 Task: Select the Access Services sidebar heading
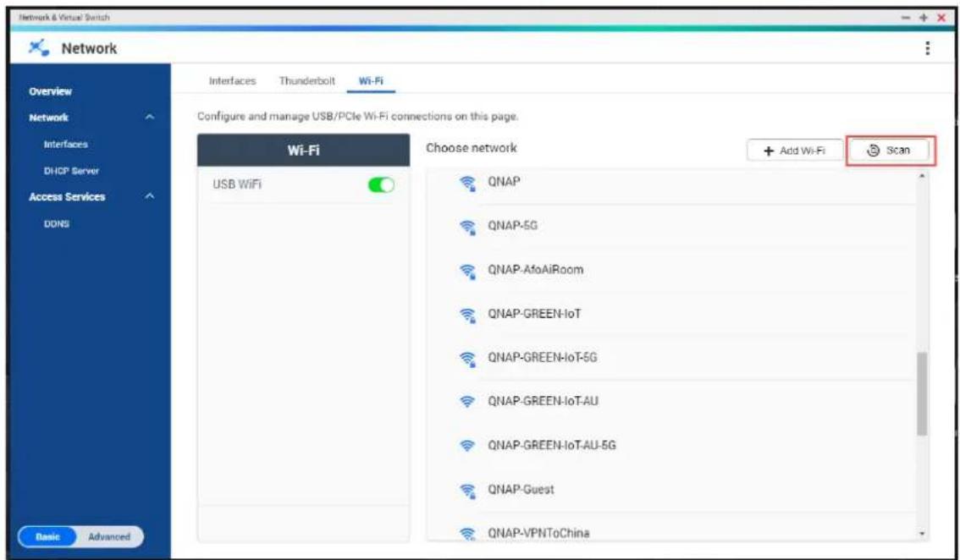[67, 196]
